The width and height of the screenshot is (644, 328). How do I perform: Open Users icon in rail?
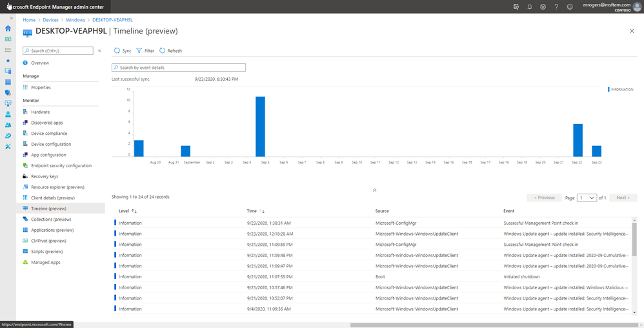8,114
